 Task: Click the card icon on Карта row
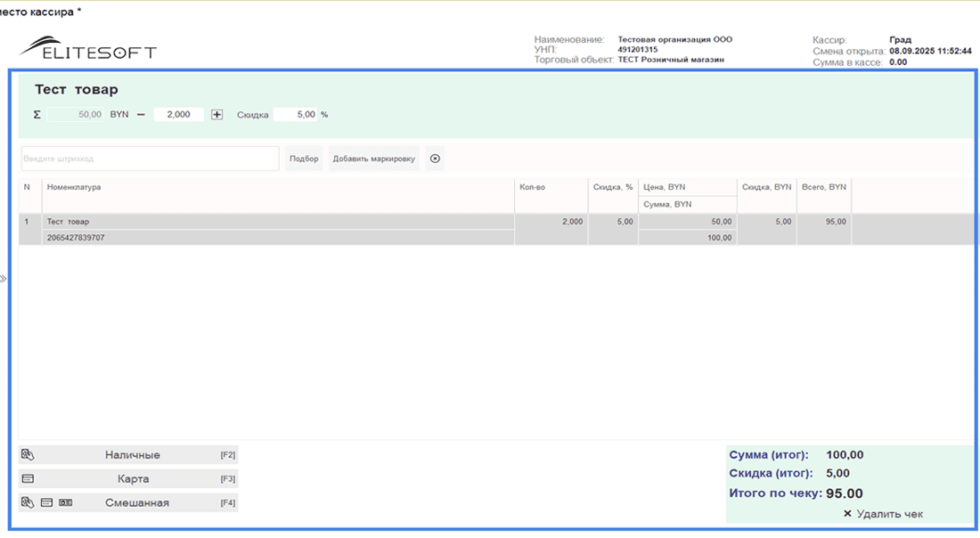pos(28,479)
